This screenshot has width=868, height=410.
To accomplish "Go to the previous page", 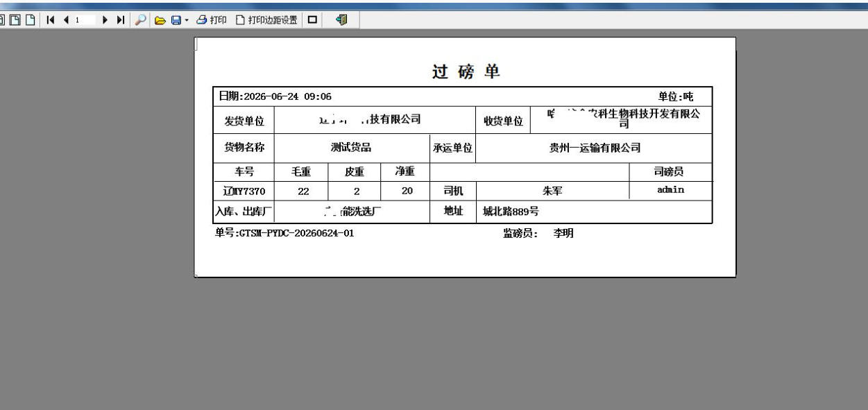I will point(66,21).
